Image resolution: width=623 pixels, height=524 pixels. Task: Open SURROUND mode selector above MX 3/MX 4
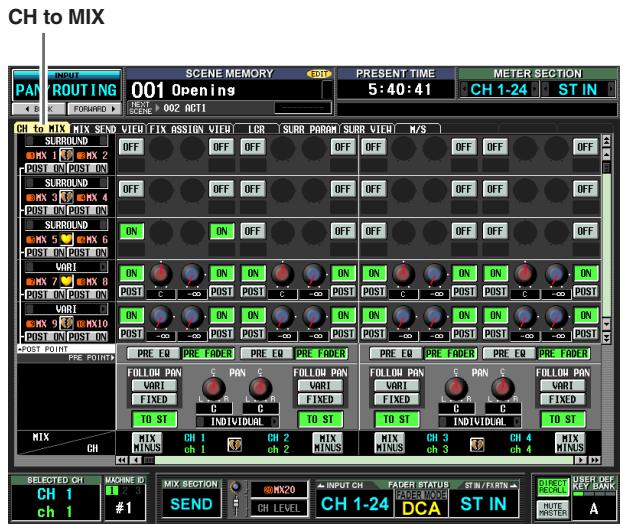pyautogui.click(x=66, y=183)
